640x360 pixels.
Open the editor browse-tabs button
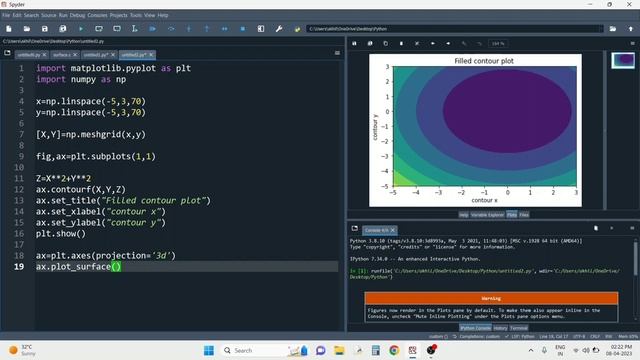click(x=7, y=53)
